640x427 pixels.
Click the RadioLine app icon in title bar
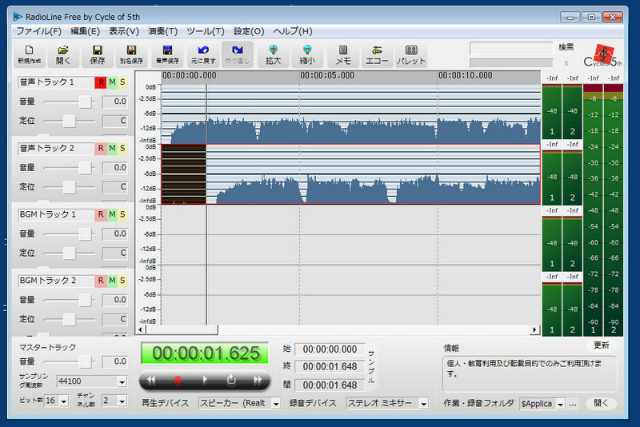pyautogui.click(x=17, y=17)
